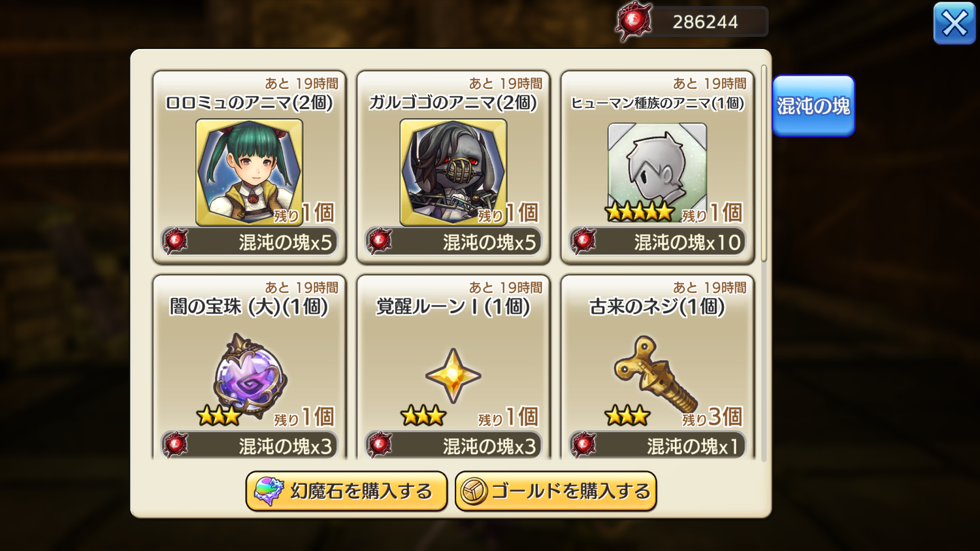This screenshot has width=980, height=551.
Task: Switch to the 混沌の塊 shop tab
Action: click(813, 106)
